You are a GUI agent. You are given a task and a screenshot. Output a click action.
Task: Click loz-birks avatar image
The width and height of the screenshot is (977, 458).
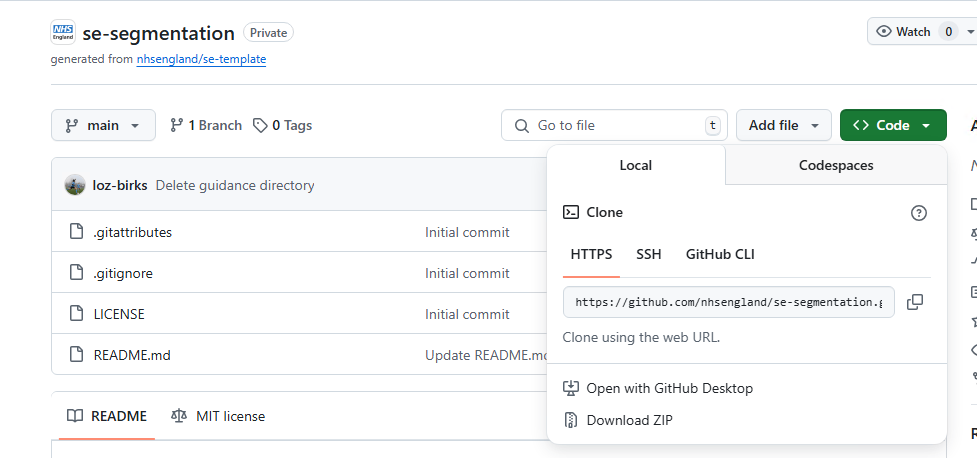[75, 185]
